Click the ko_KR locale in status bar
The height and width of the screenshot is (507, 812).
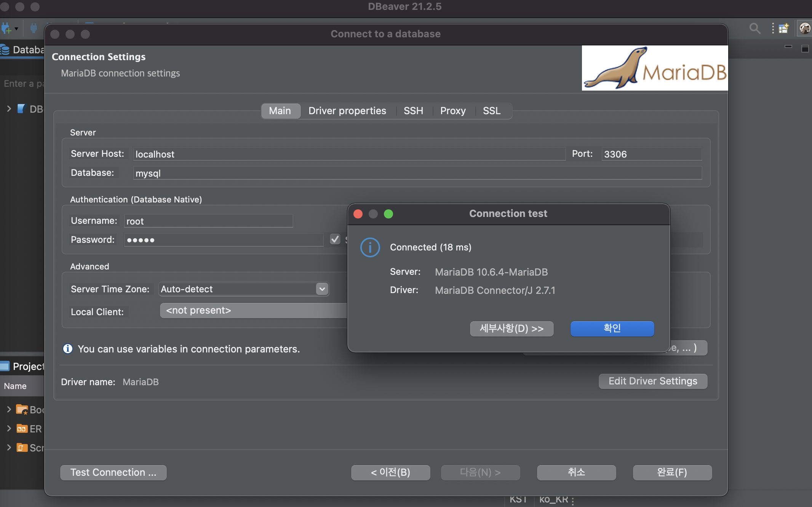(x=554, y=499)
